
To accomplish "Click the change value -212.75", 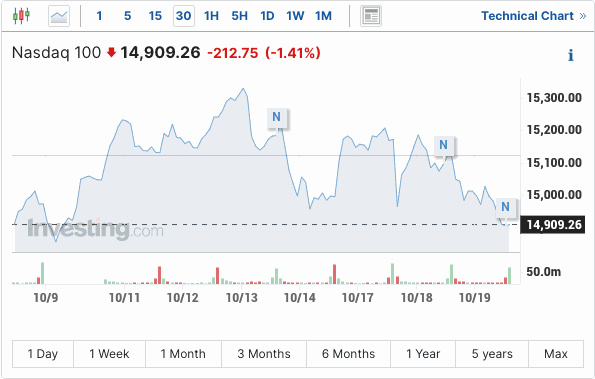I will pos(233,53).
